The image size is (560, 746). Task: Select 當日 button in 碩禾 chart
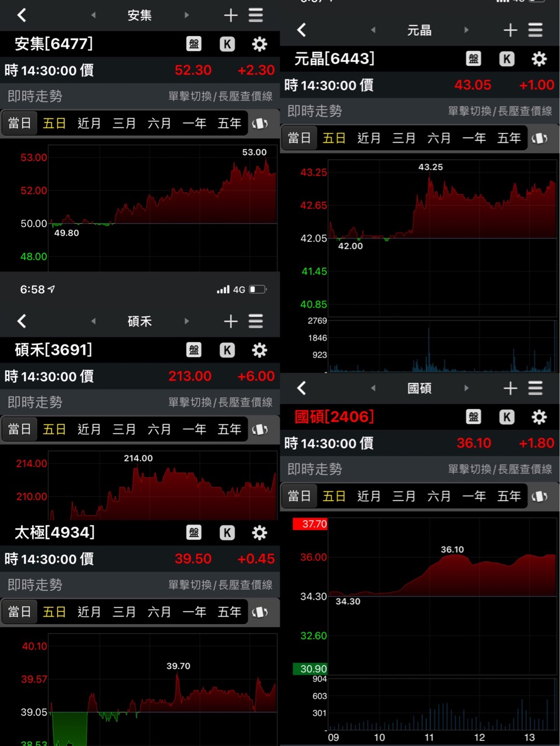[x=19, y=430]
